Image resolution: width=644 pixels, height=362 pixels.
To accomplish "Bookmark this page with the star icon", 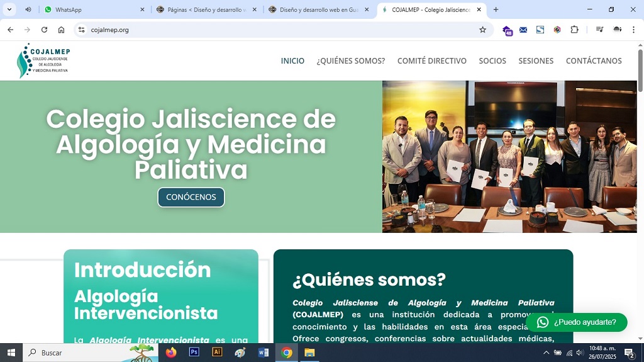I will [482, 30].
